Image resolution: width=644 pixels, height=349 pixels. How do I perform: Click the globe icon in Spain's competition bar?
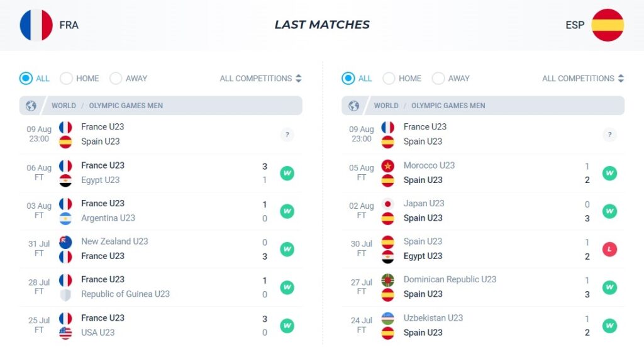(x=353, y=106)
